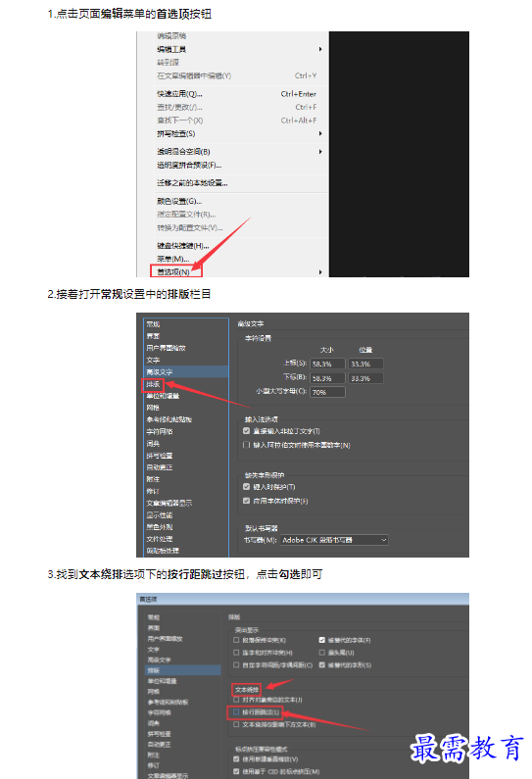The image size is (532, 779).
Task: Open 首选项(N) in the edit menu
Action: tap(173, 272)
